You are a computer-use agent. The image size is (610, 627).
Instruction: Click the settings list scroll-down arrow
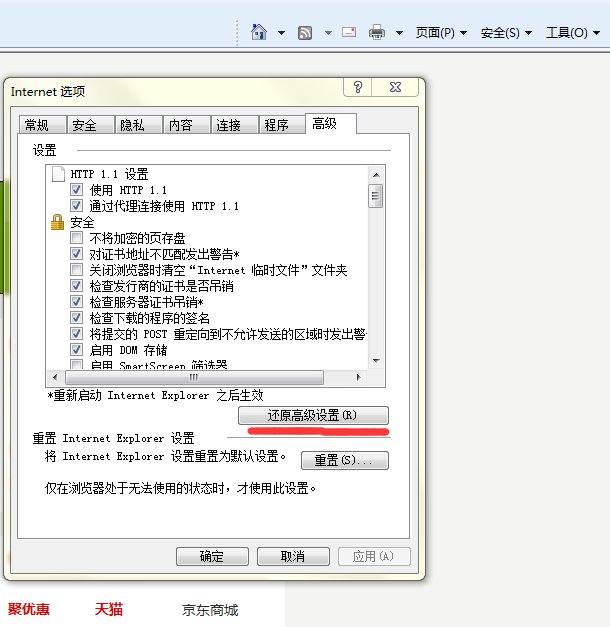[x=376, y=360]
